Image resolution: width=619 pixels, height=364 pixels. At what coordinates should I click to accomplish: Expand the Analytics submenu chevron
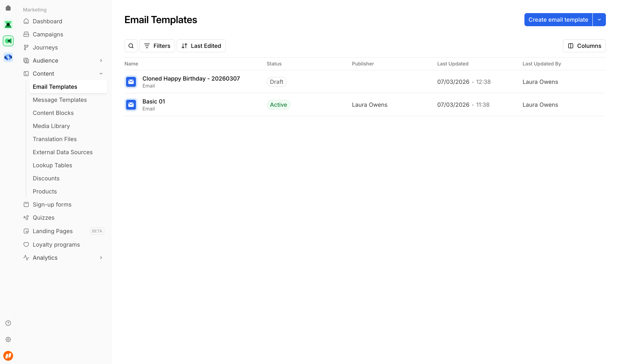tap(101, 258)
